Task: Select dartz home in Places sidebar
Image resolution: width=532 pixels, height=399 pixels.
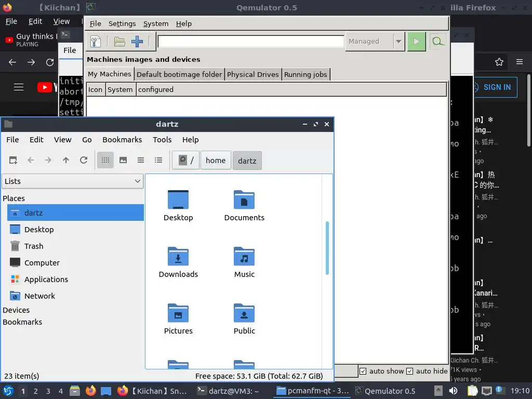Action: click(75, 212)
